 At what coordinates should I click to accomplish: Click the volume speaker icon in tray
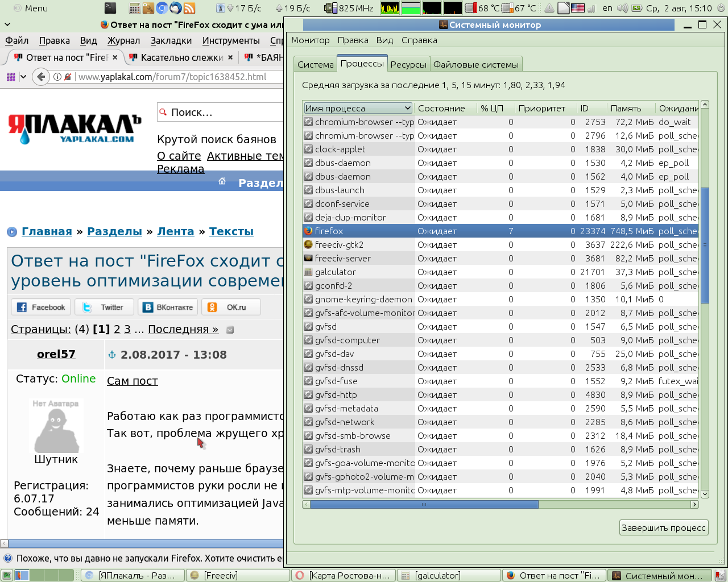(623, 8)
